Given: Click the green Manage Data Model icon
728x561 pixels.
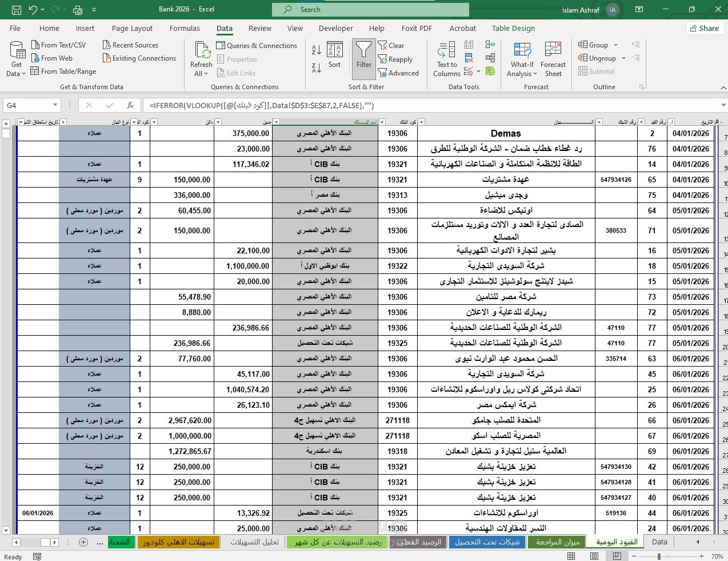Looking at the screenshot, I should point(490,71).
